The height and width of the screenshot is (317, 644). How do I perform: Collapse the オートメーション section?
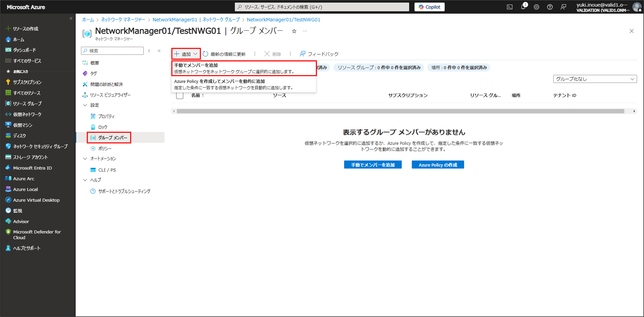85,159
